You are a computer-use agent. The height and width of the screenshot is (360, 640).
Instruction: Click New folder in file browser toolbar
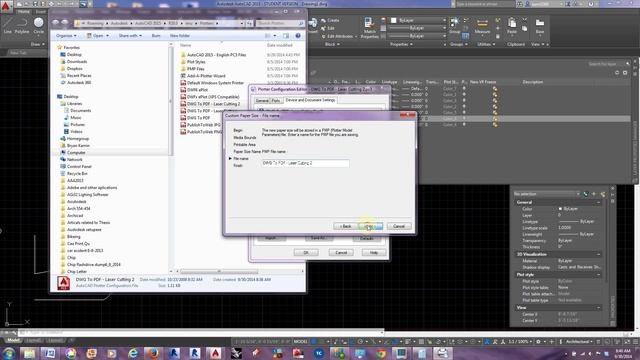pos(180,36)
